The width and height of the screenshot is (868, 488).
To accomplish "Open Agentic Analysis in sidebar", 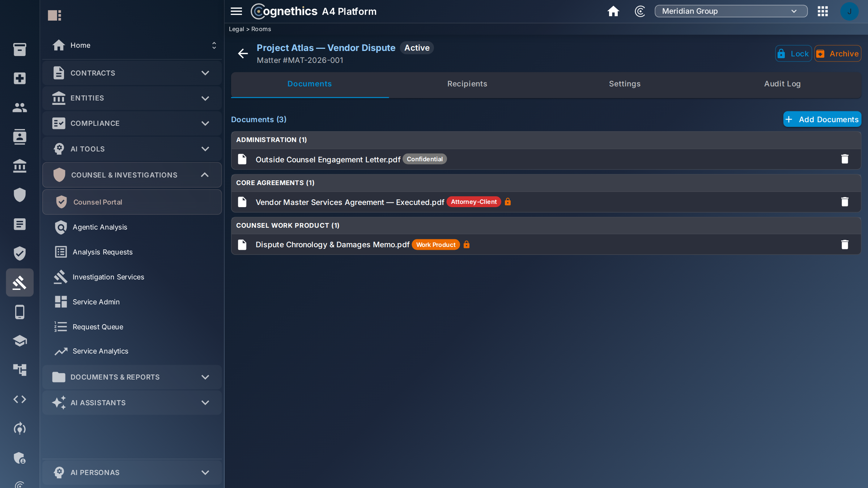I will tap(100, 227).
